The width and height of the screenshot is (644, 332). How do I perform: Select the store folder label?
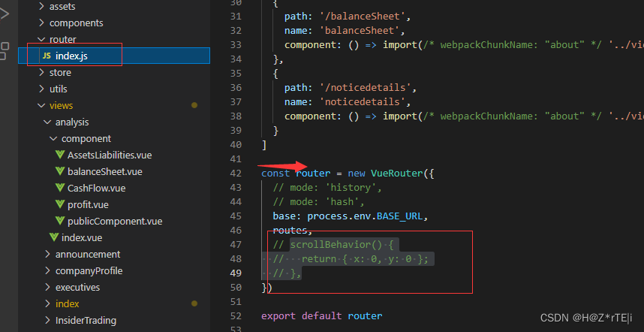[x=60, y=72]
